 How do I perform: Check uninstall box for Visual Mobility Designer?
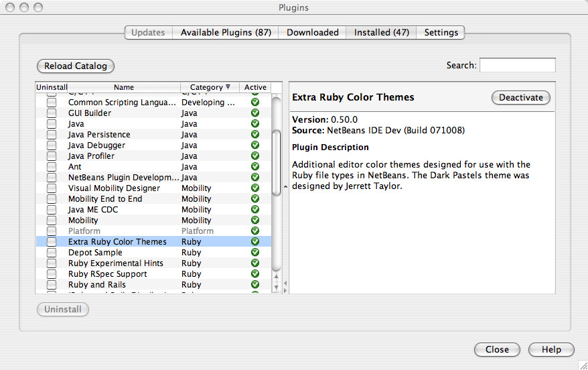52,188
